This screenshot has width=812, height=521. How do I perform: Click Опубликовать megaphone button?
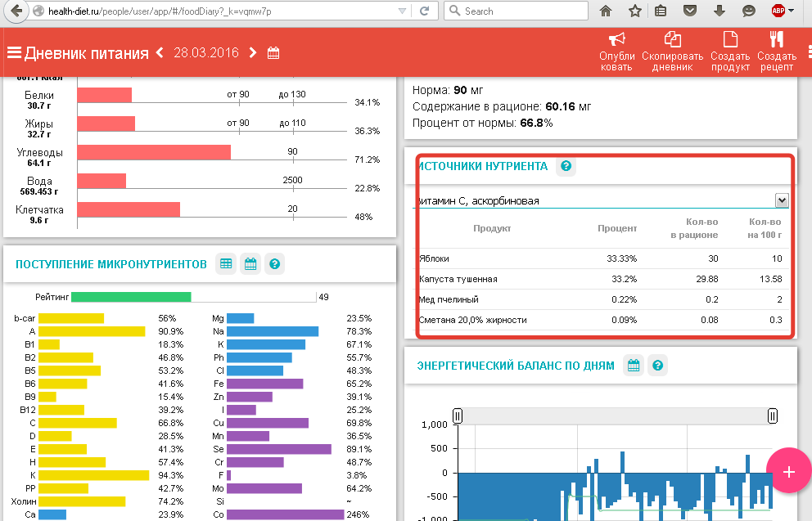click(617, 51)
